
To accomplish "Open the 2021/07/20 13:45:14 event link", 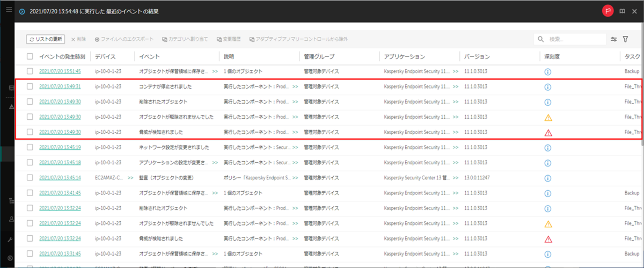I will coord(60,177).
